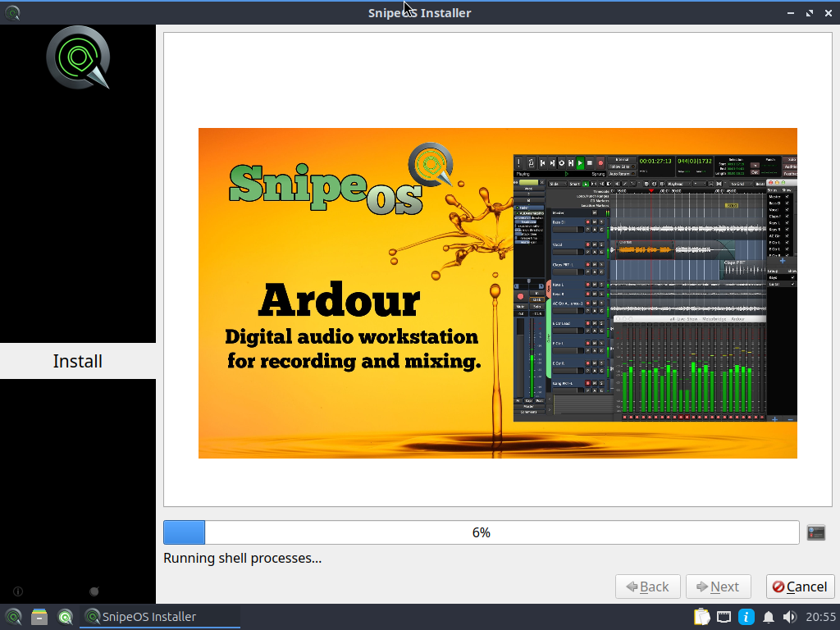Image resolution: width=840 pixels, height=630 pixels.
Task: Click the blue information tray icon
Action: click(746, 617)
